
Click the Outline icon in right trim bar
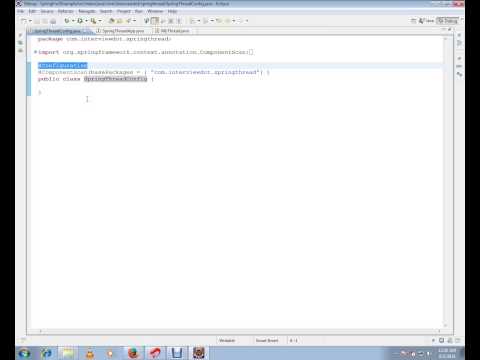point(459,43)
